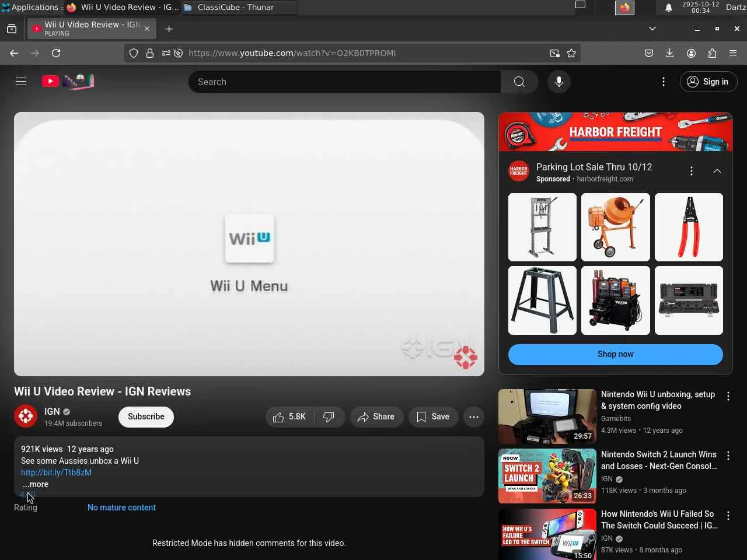Click the Harbor Freight ad banner image
The height and width of the screenshot is (560, 747).
[616, 132]
